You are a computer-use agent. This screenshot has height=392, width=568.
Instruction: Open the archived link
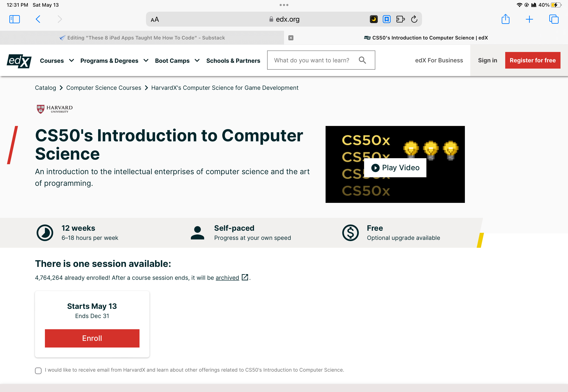(227, 278)
